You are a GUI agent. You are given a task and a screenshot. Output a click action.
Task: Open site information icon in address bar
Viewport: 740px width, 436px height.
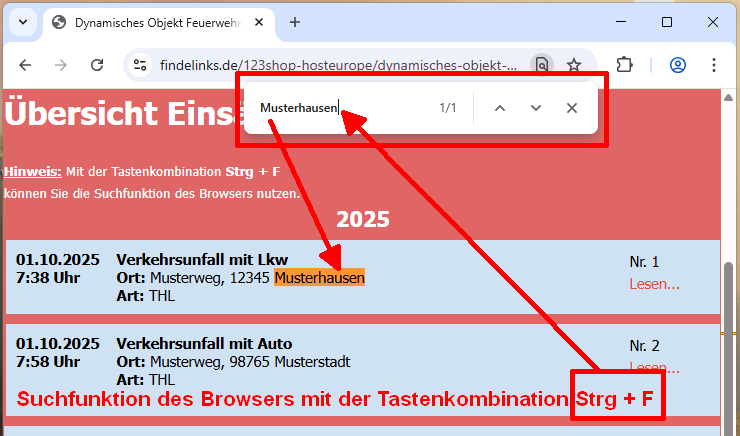point(140,65)
